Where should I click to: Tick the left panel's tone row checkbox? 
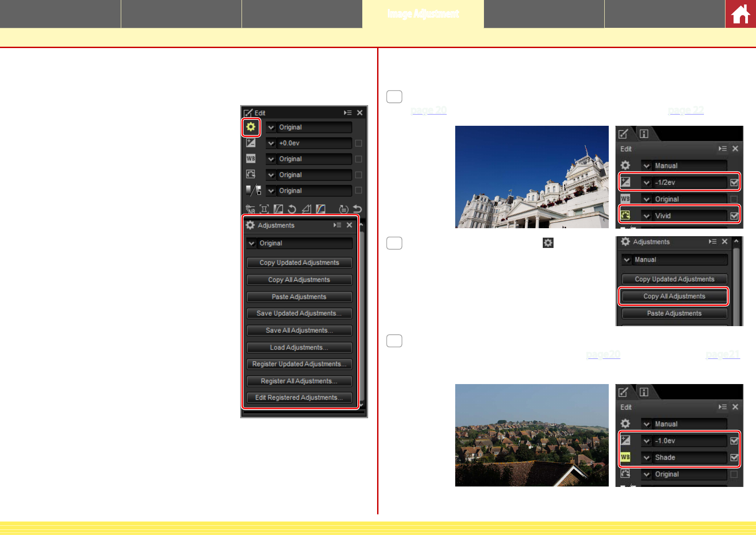coord(358,190)
